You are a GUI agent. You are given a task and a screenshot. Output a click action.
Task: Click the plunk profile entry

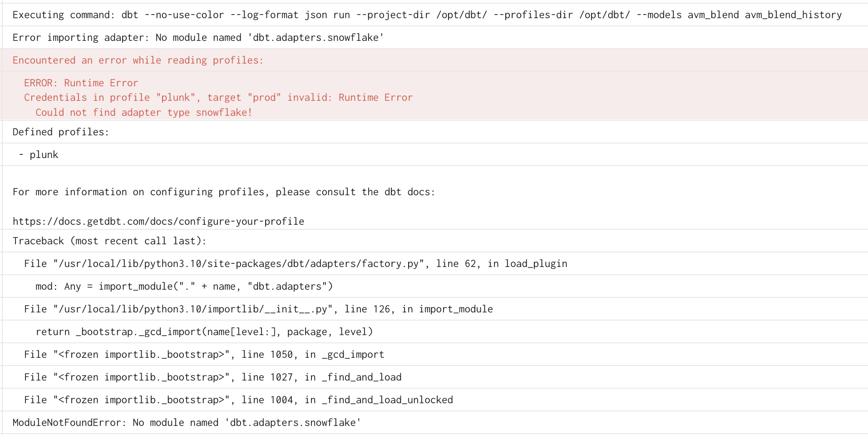pos(39,154)
